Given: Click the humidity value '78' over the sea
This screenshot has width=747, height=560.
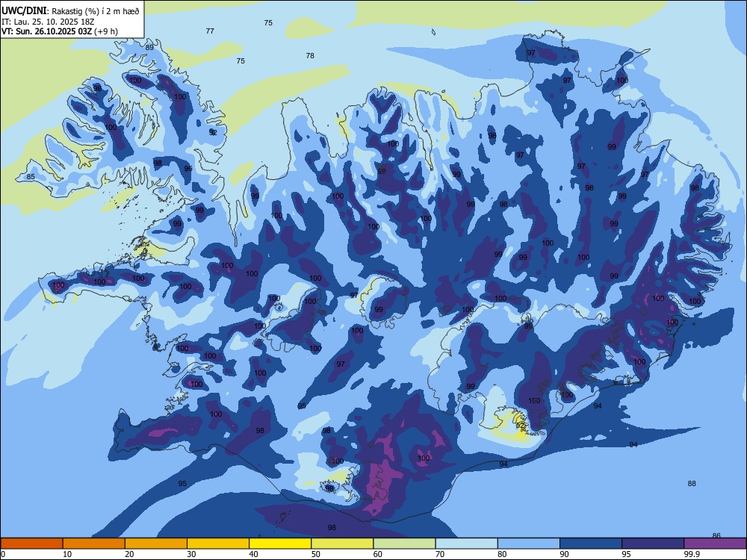Looking at the screenshot, I should point(310,56).
